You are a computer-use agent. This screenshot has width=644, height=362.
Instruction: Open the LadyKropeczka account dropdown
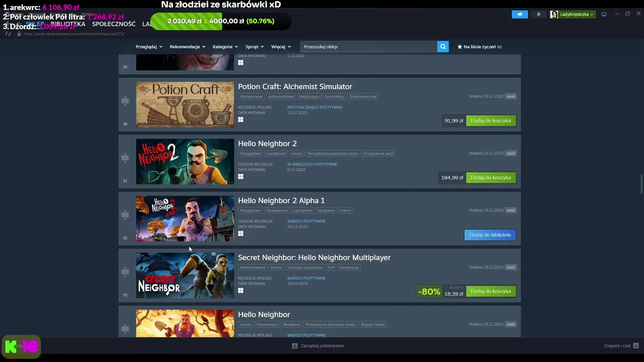pyautogui.click(x=577, y=14)
